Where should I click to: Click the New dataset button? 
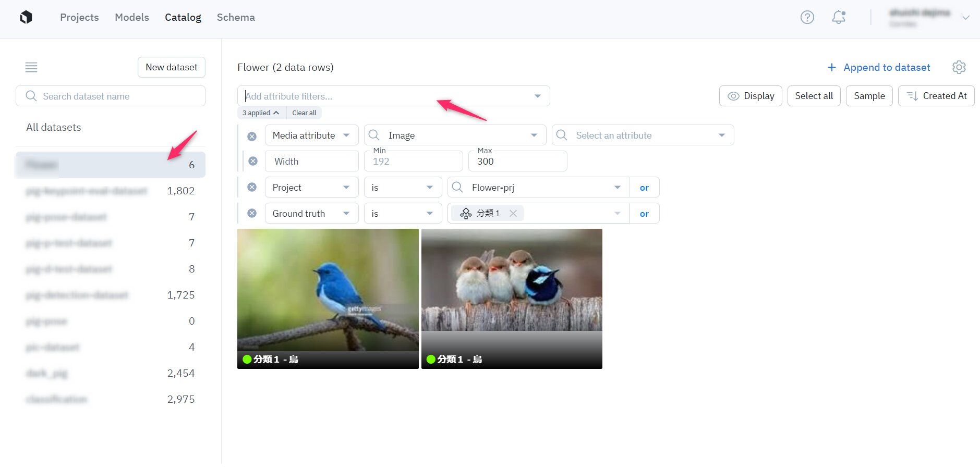(x=171, y=67)
